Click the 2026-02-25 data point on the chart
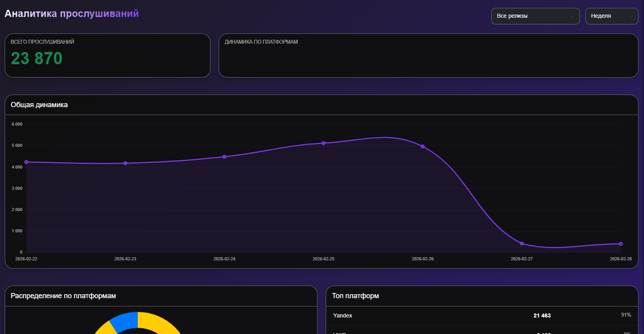Viewport: 644px width, 334px height. 324,143
